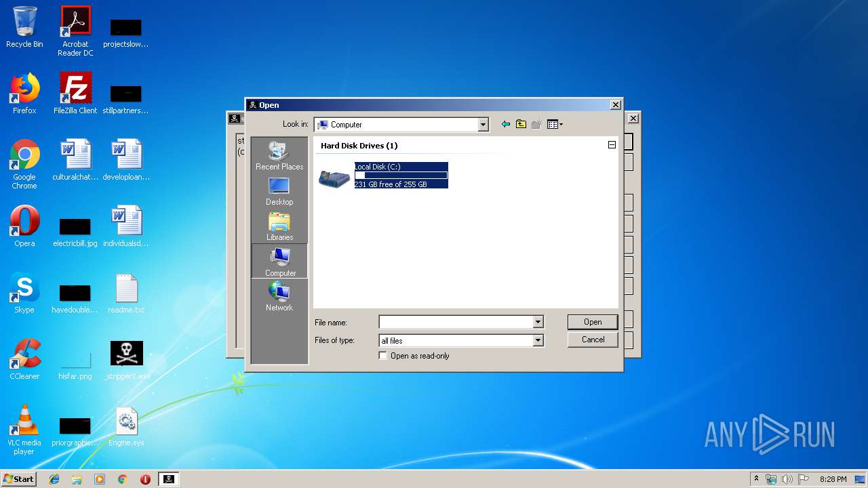Select the Google Chrome desktop shortcut
This screenshot has width=868, height=488.
point(24,165)
